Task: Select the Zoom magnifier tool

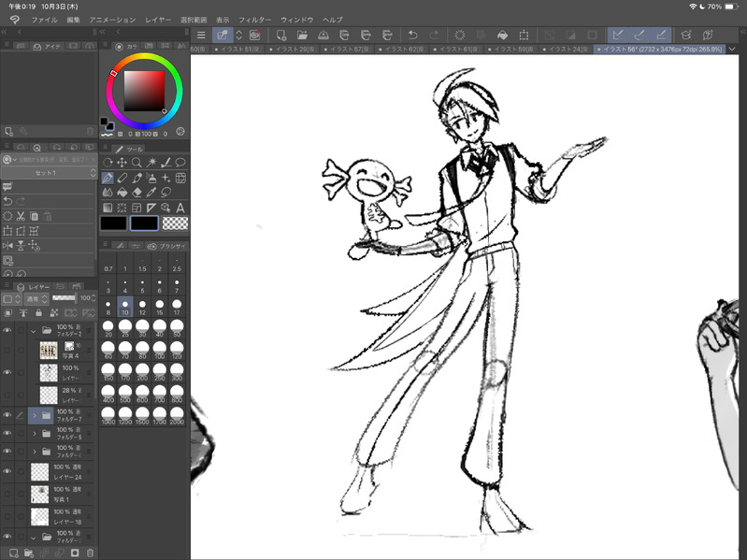Action: [136, 163]
